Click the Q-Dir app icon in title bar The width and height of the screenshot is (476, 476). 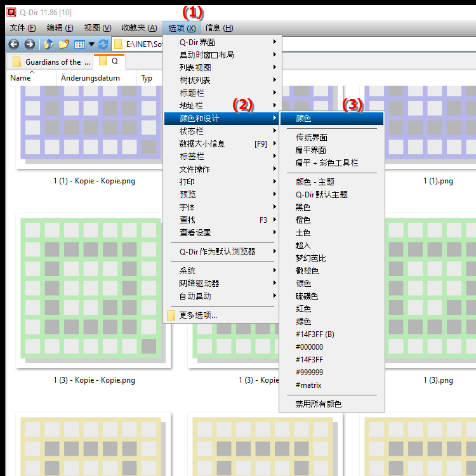click(x=11, y=13)
